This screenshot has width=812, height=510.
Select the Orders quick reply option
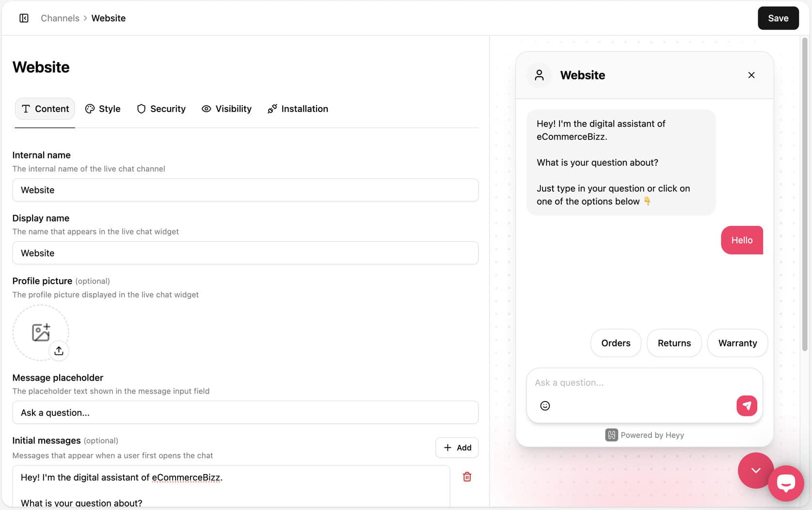(x=615, y=343)
